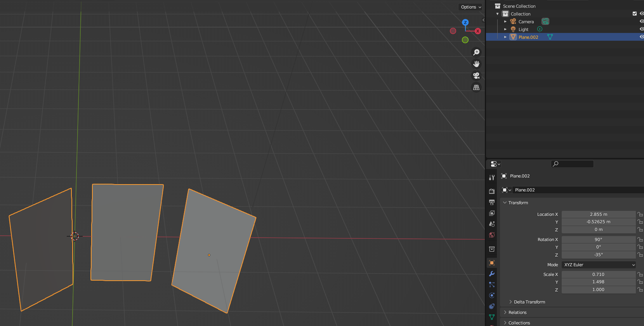644x326 pixels.
Task: Click the green mesh data triangle icon
Action: 550,37
